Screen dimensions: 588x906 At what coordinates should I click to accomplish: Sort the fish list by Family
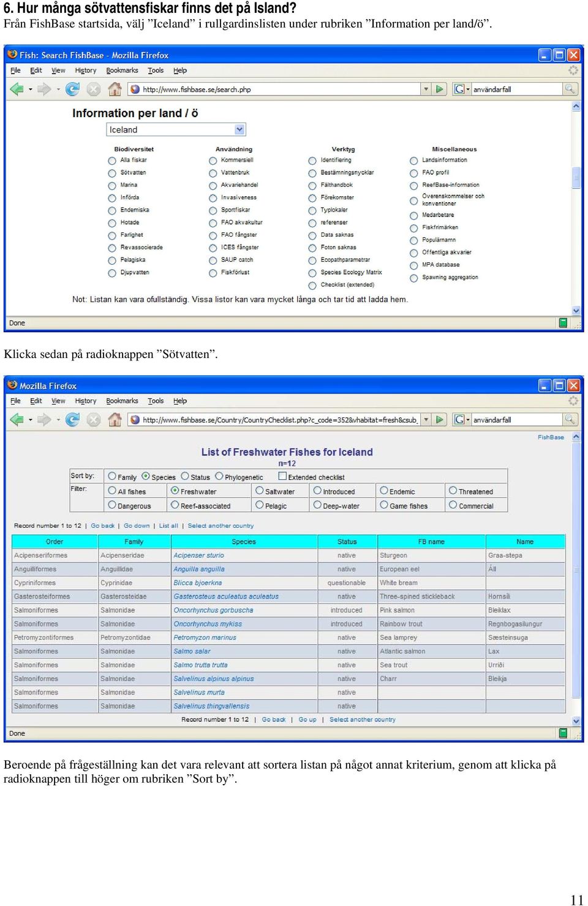[112, 476]
